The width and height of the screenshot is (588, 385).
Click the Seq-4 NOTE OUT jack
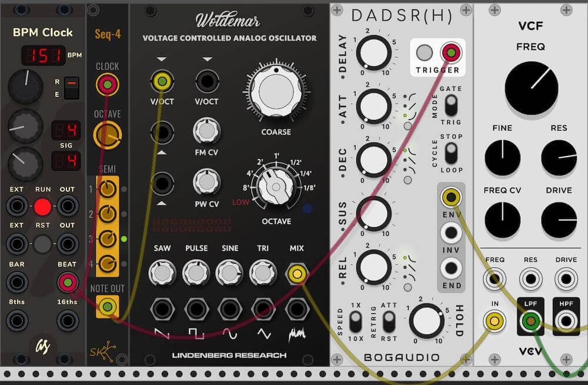pos(107,307)
